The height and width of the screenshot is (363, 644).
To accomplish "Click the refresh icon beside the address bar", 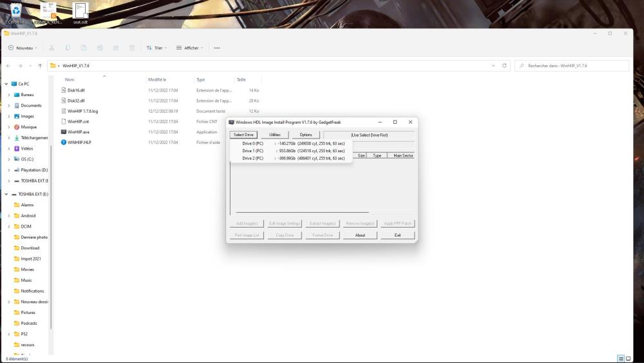I will coord(505,66).
